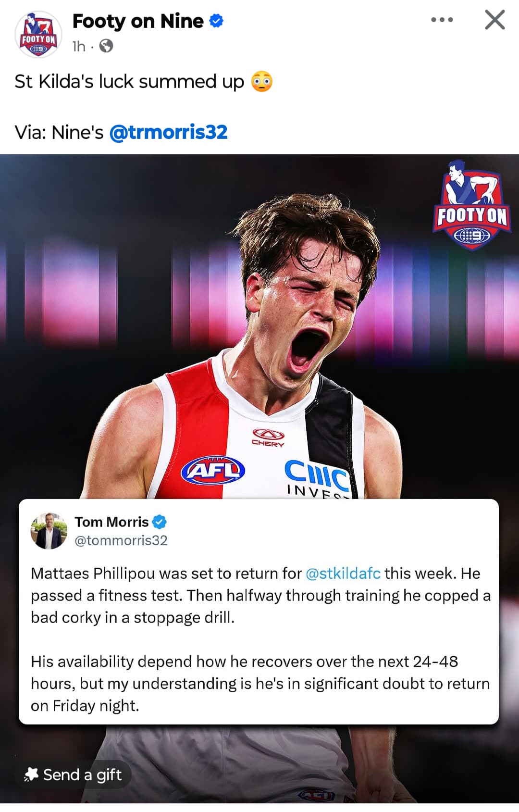Open the @trmorris32 mention link

[168, 132]
